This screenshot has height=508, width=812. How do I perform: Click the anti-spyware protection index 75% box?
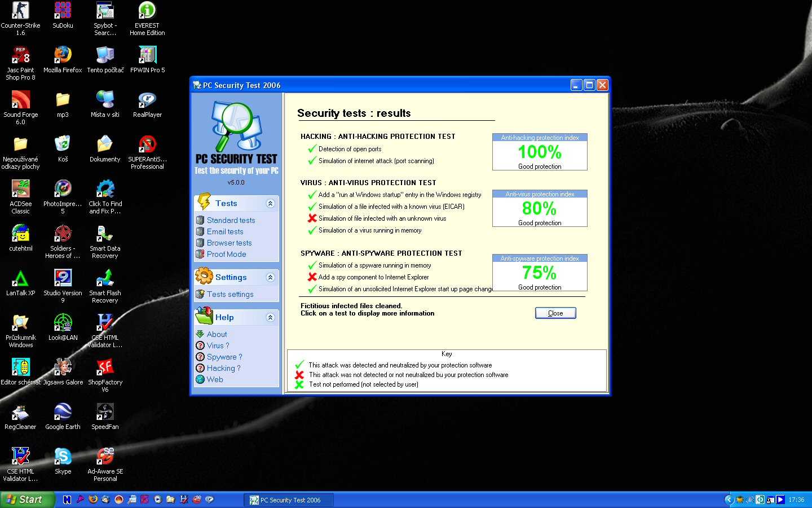pyautogui.click(x=540, y=273)
